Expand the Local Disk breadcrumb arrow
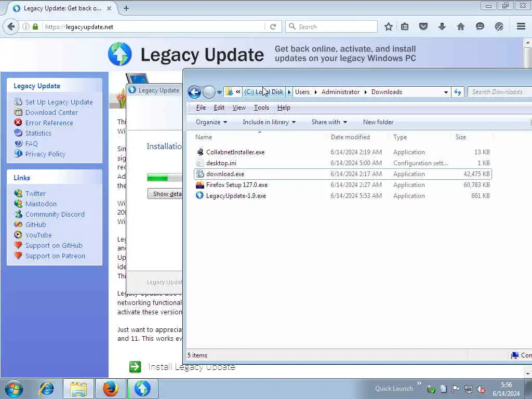532x399 pixels. (x=289, y=92)
